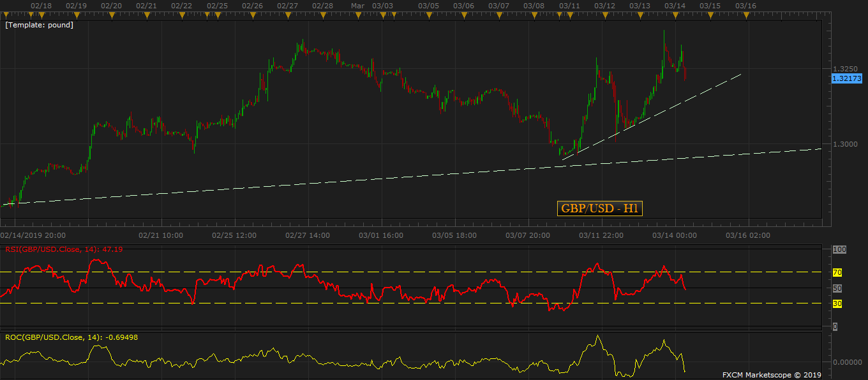Viewport: 868px width, 380px height.
Task: Click the ROC(GBP/USD.Close, 14) indicator label
Action: point(71,336)
